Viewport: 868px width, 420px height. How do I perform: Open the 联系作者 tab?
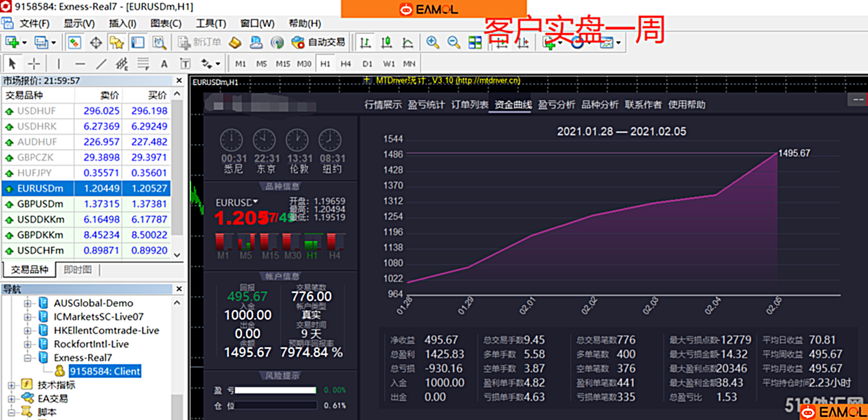pos(643,104)
